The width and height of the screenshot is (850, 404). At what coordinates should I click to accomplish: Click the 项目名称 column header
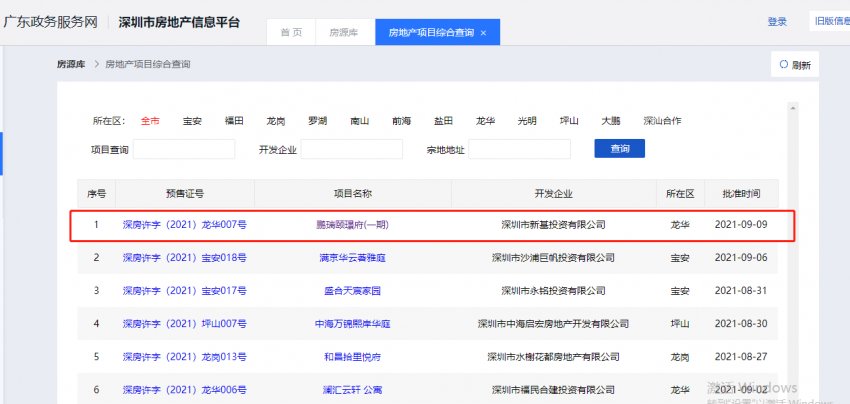[x=352, y=194]
